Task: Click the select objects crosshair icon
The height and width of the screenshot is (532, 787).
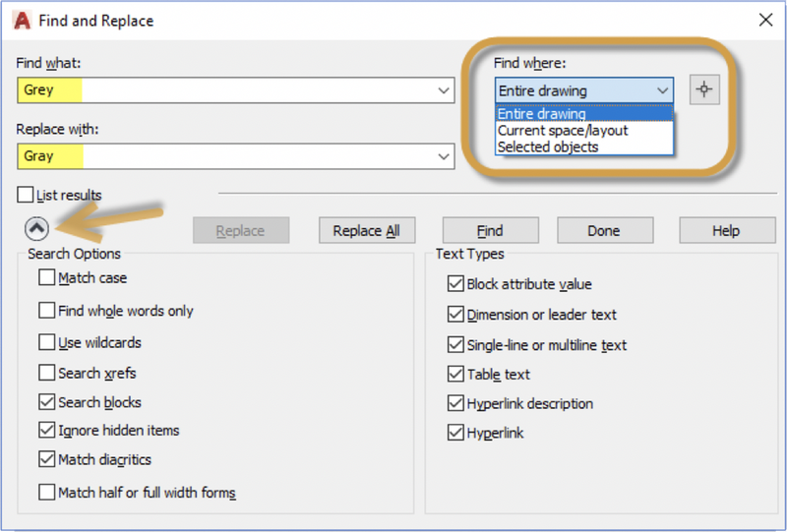Action: click(x=703, y=89)
